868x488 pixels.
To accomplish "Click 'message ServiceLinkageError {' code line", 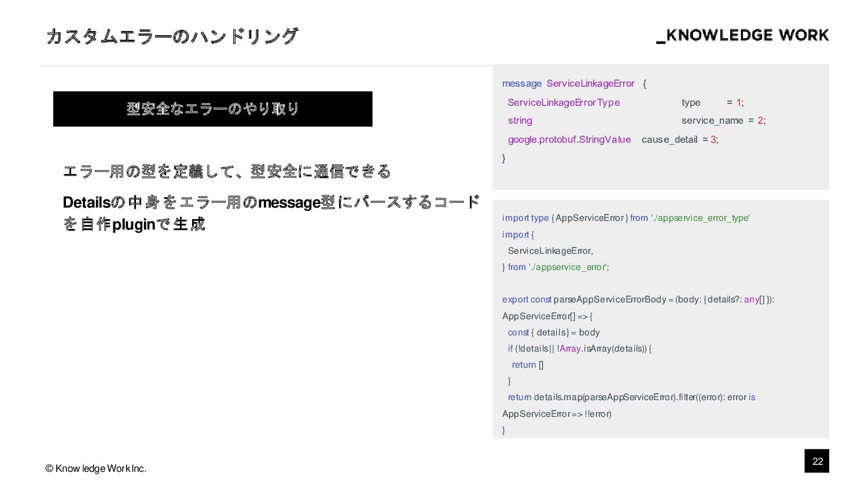I will coord(574,84).
